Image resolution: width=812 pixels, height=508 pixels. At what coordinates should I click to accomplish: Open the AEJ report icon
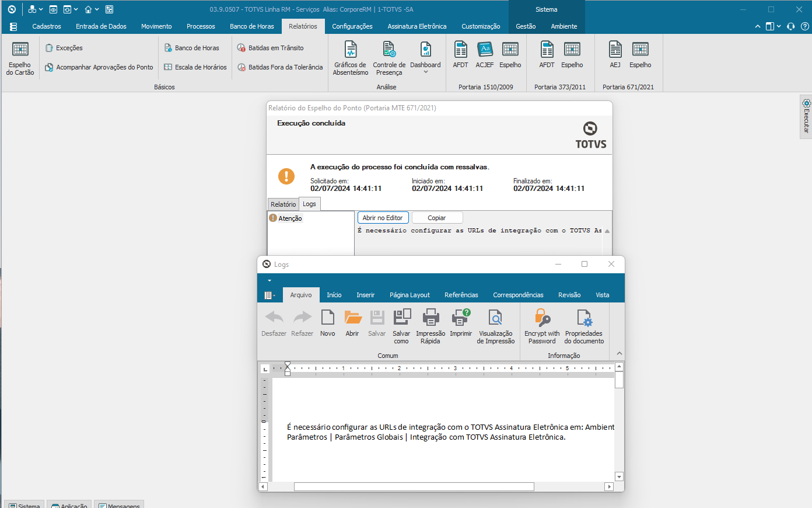(x=615, y=55)
